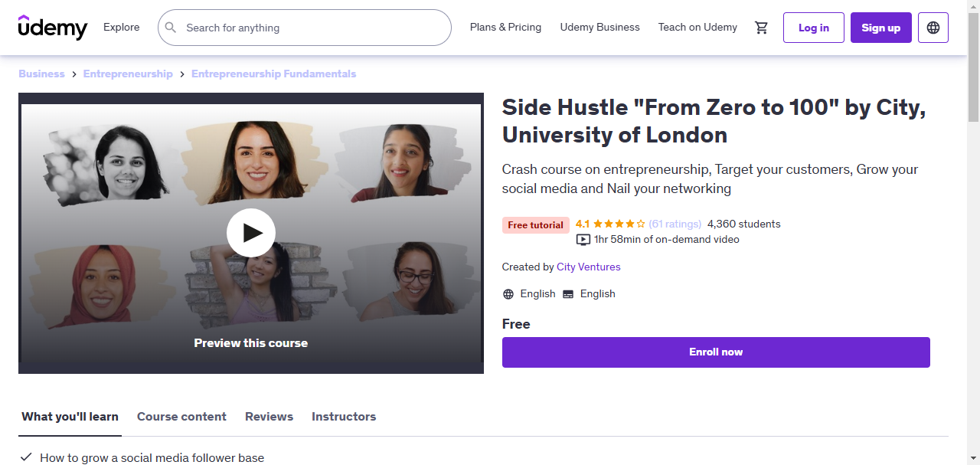Open the shopping cart
The image size is (980, 465).
(761, 27)
